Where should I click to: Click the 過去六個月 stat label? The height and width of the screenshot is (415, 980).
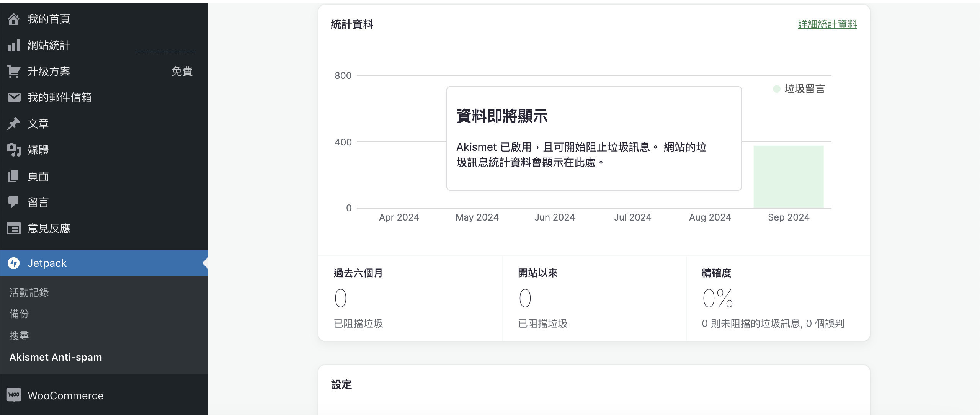(358, 273)
